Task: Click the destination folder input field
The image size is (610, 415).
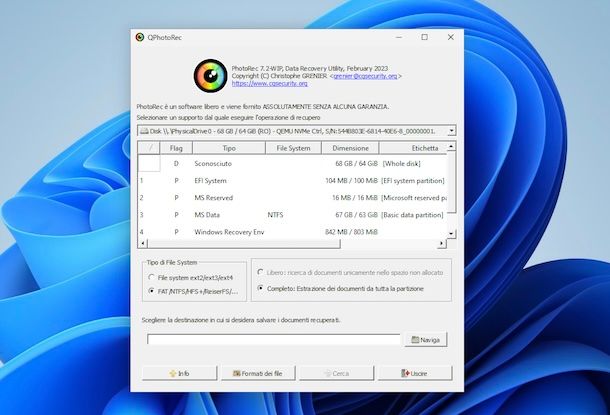Action: 273,339
